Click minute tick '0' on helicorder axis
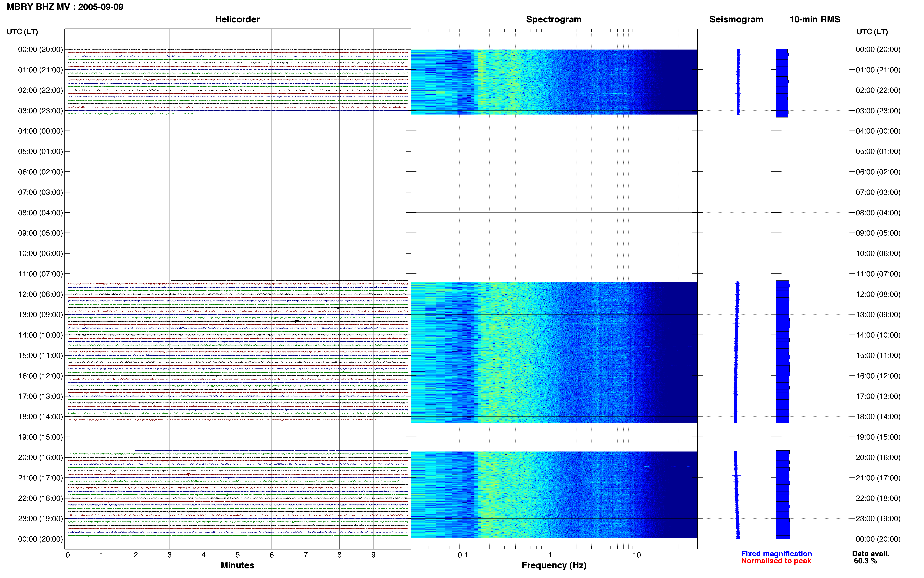924x578 pixels. click(68, 555)
